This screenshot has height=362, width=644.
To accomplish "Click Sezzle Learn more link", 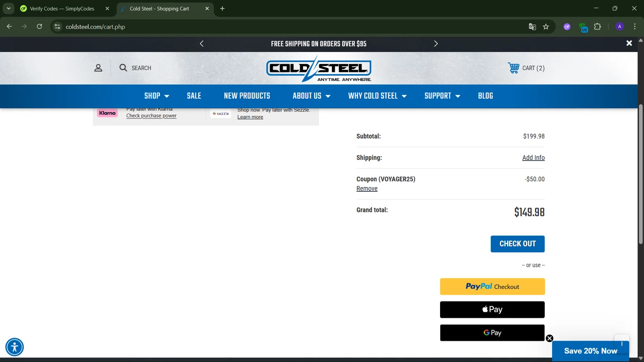I will pyautogui.click(x=250, y=117).
